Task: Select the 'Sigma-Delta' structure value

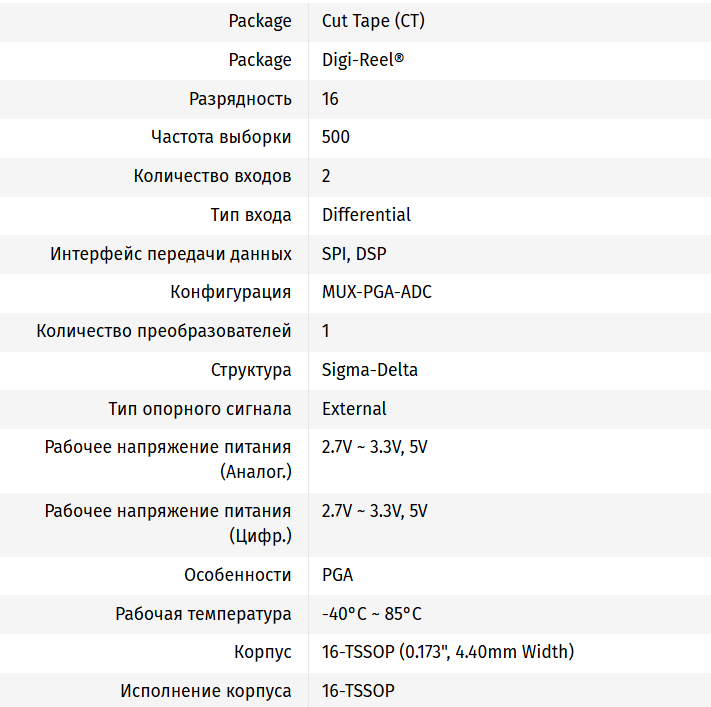Action: 370,370
